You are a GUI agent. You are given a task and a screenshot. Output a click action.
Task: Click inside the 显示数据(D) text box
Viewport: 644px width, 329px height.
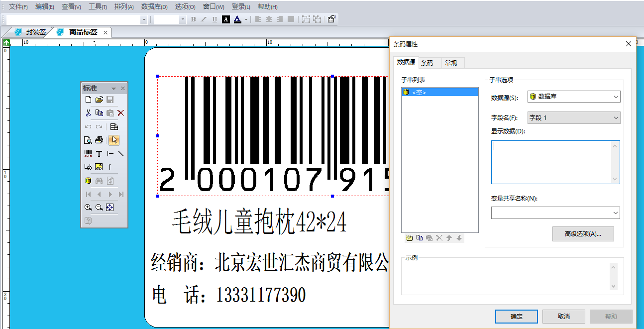pos(555,162)
